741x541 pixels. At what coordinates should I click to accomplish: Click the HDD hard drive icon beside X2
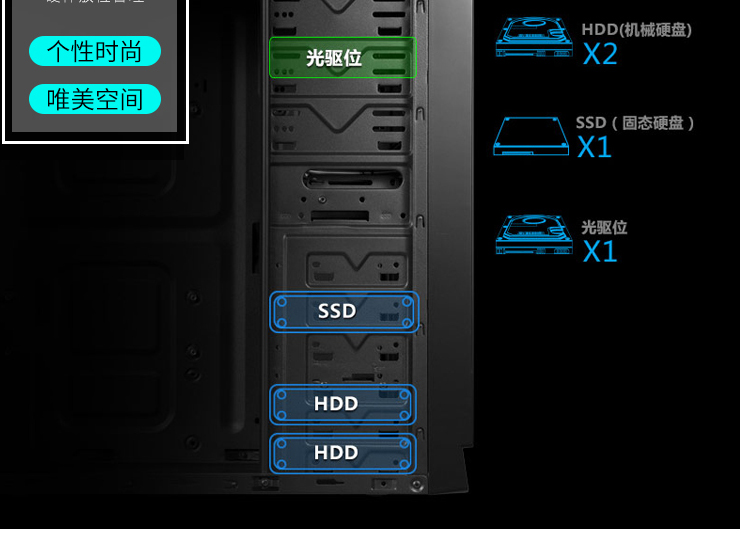[534, 37]
